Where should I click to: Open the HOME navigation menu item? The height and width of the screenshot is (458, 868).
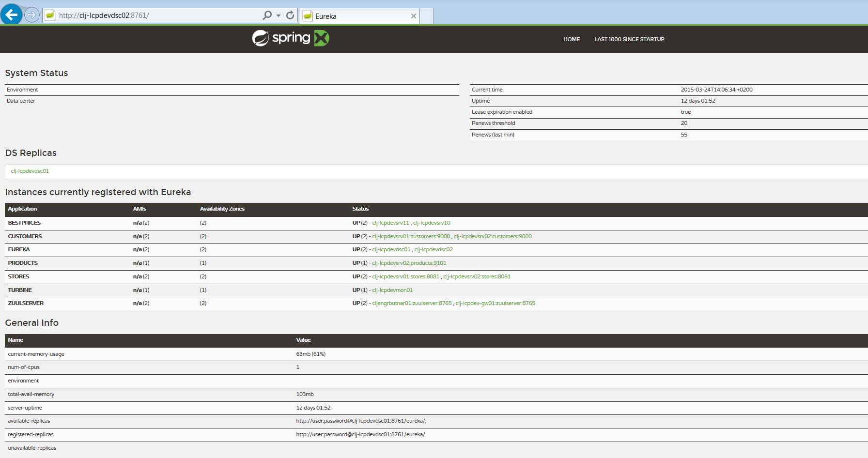[571, 39]
